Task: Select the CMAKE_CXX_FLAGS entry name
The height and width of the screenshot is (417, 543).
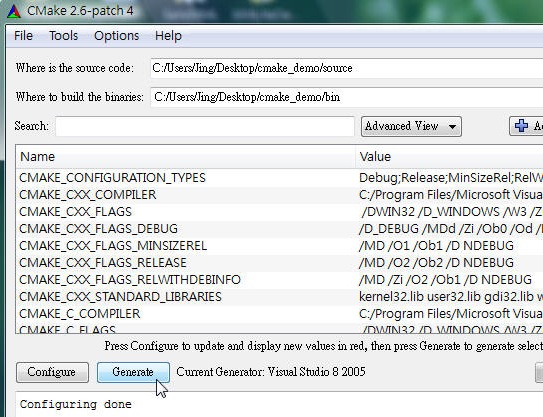Action: (75, 212)
